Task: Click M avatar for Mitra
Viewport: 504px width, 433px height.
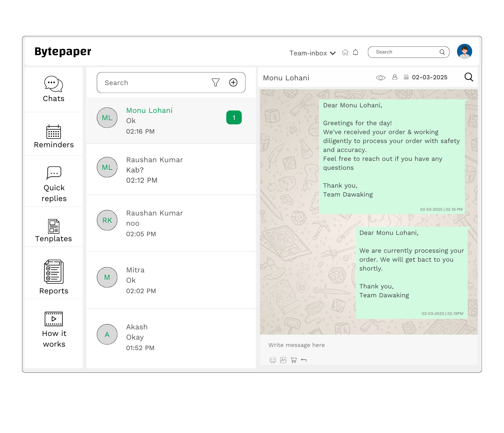Action: point(107,277)
